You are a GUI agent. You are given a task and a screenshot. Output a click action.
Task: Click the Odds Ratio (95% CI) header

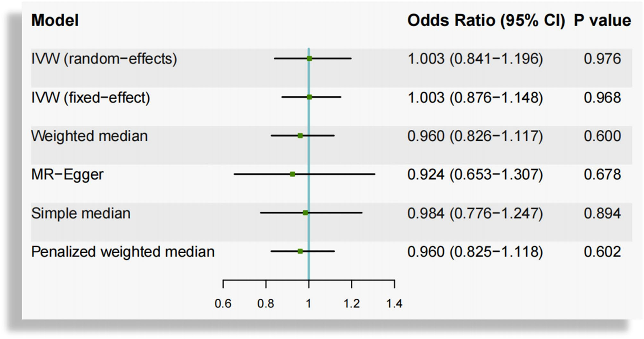click(x=486, y=20)
